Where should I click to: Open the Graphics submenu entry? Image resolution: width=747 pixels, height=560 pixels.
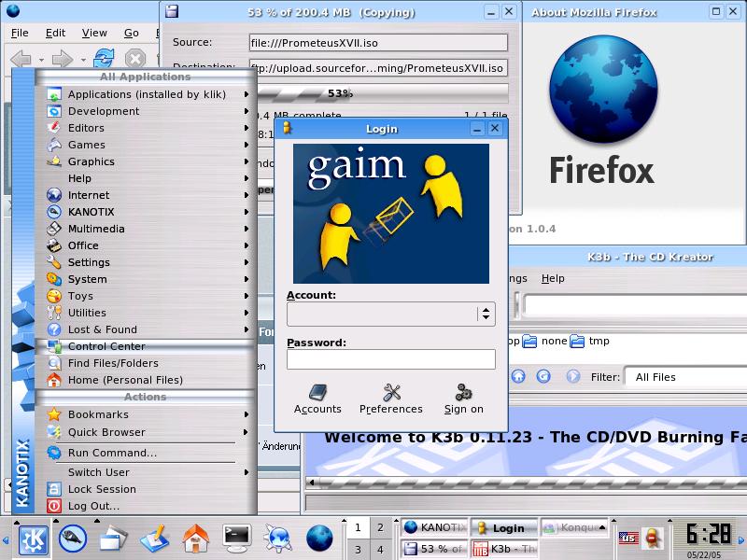(x=146, y=161)
